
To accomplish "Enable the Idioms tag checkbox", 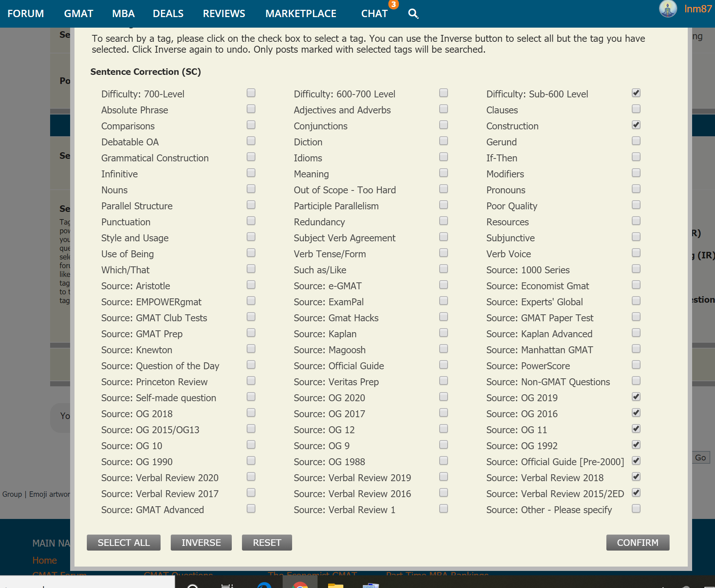I will [443, 157].
